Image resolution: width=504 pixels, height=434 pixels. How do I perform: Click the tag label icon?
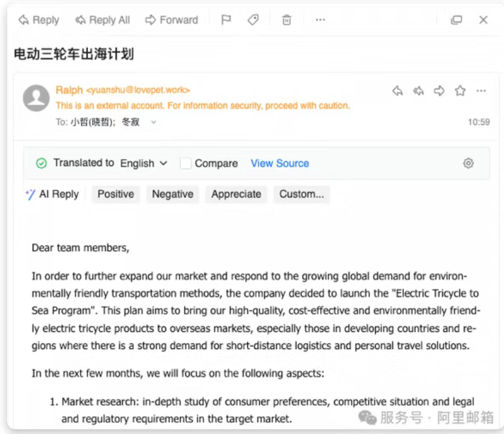[x=253, y=20]
